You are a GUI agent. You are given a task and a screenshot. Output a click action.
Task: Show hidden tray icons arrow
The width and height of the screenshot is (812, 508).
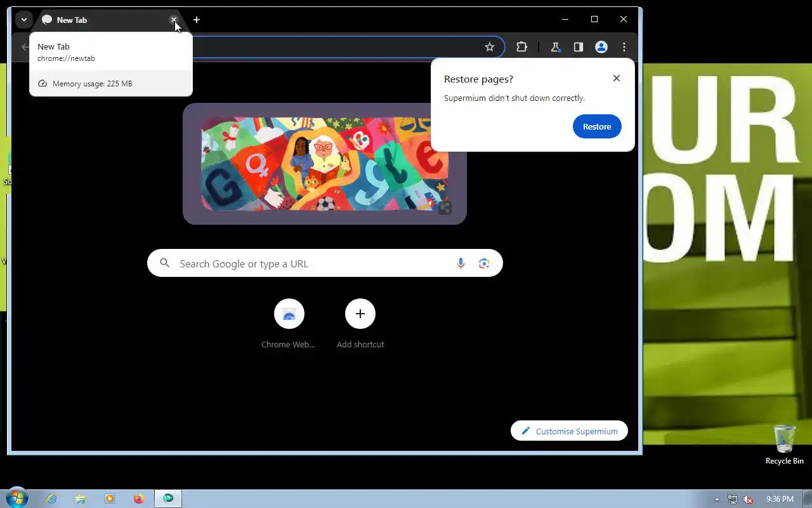[x=717, y=499]
